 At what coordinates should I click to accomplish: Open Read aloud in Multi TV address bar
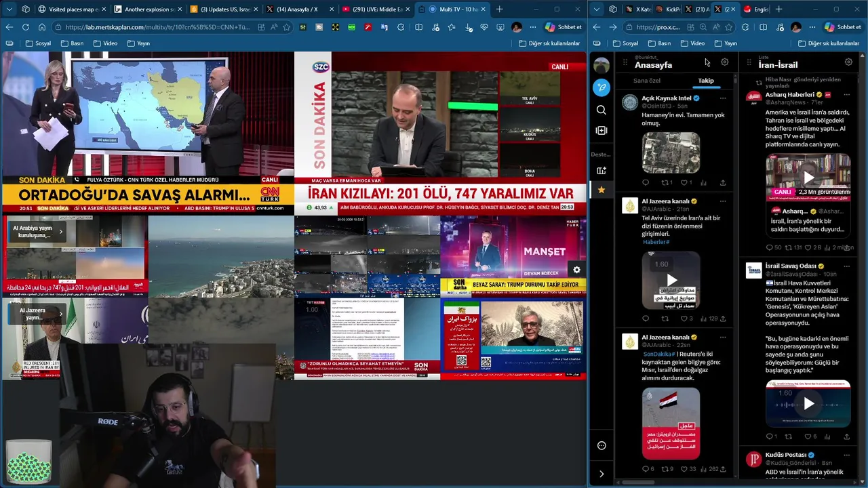click(273, 27)
